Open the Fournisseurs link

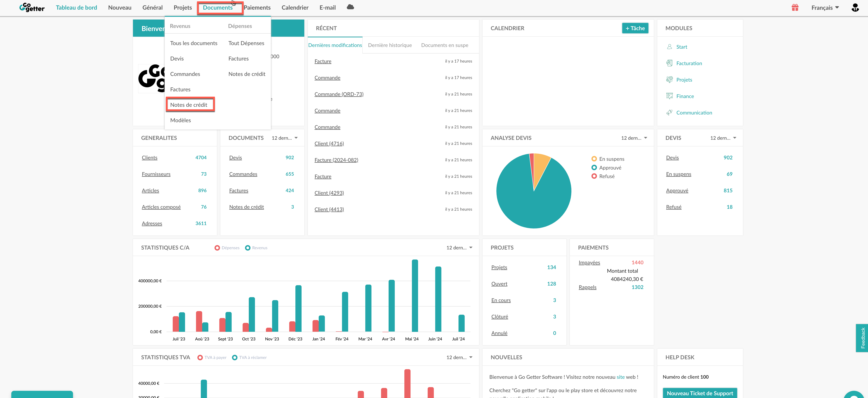tap(156, 174)
